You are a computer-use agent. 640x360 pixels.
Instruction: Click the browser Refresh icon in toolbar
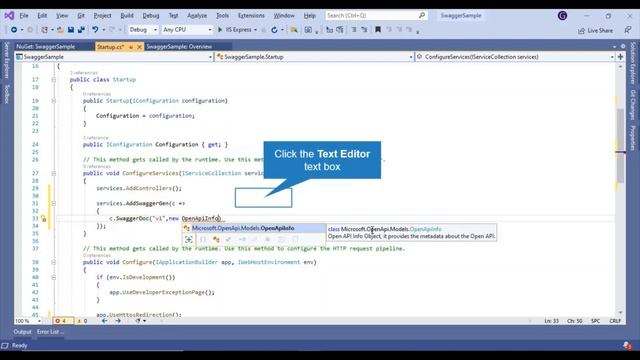274,30
